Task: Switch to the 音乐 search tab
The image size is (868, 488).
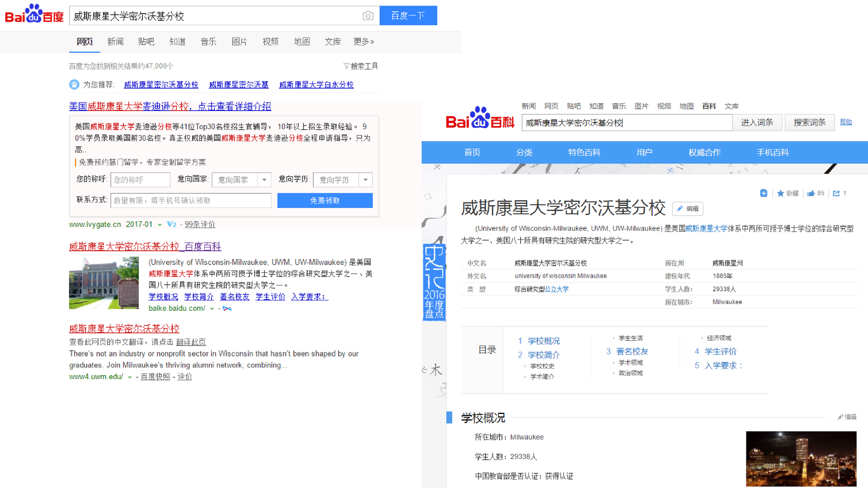Action: pos(208,42)
